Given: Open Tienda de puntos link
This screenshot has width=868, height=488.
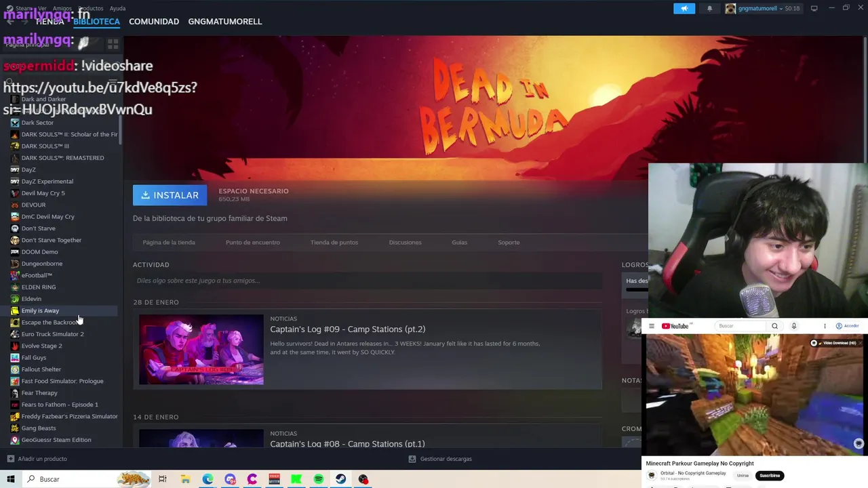Looking at the screenshot, I should pyautogui.click(x=334, y=242).
